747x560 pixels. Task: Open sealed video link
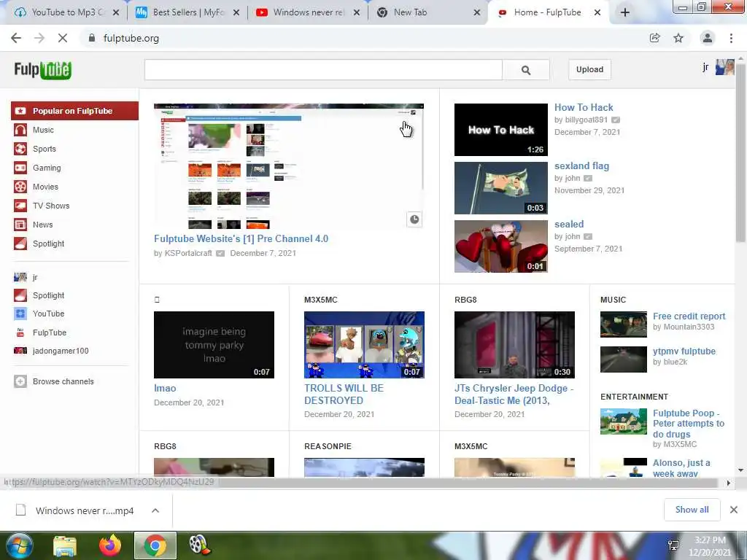click(569, 225)
